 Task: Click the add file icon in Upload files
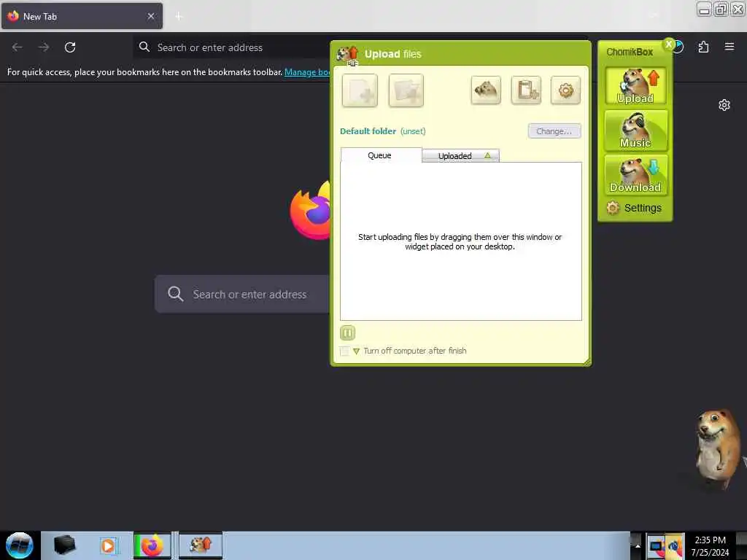coord(360,90)
